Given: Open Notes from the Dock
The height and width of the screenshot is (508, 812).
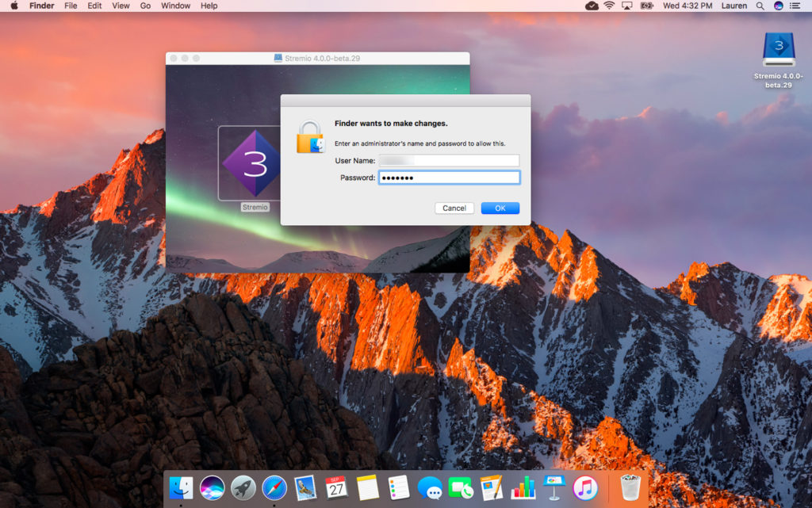Looking at the screenshot, I should pyautogui.click(x=368, y=488).
